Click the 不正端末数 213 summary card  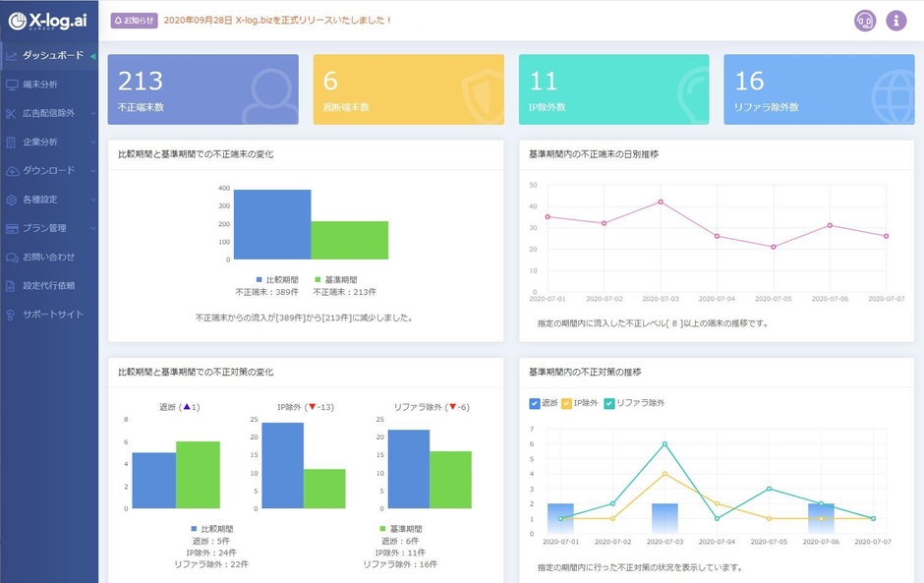[202, 89]
